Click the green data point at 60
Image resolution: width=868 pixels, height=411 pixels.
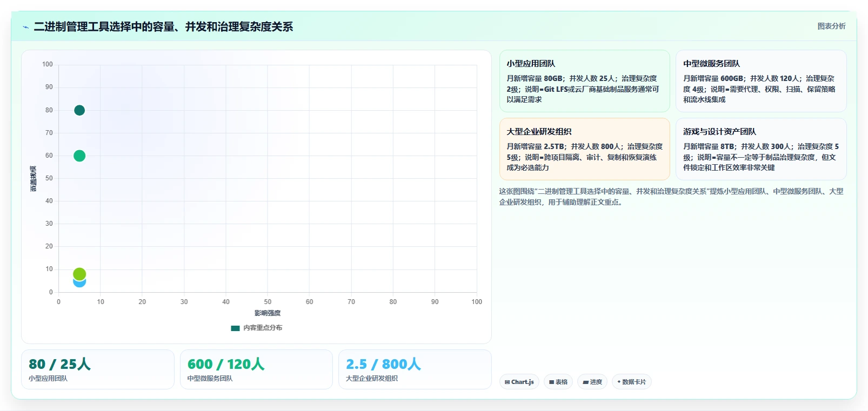tap(79, 156)
